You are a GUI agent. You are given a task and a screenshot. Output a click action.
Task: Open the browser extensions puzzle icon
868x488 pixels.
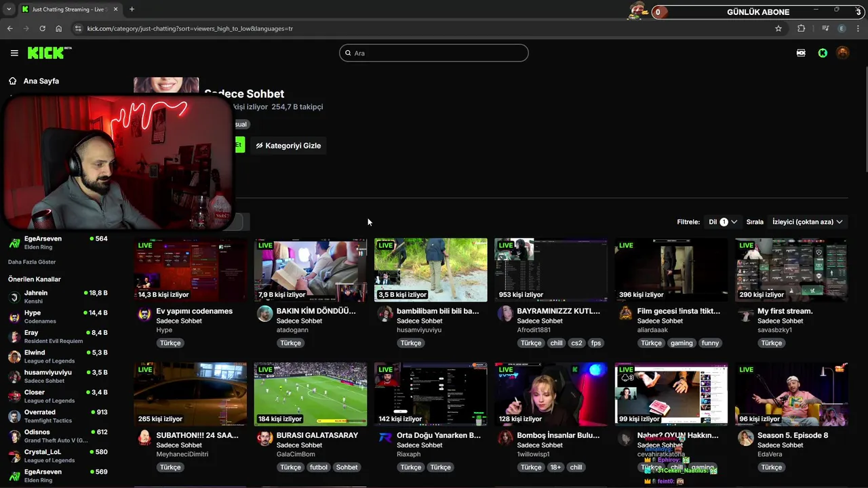[x=802, y=28]
